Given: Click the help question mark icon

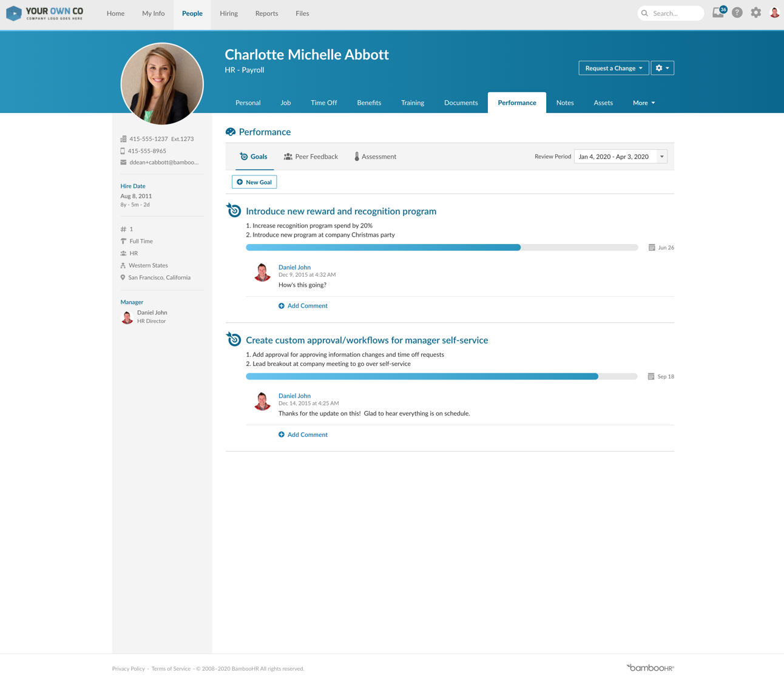Looking at the screenshot, I should pyautogui.click(x=737, y=13).
